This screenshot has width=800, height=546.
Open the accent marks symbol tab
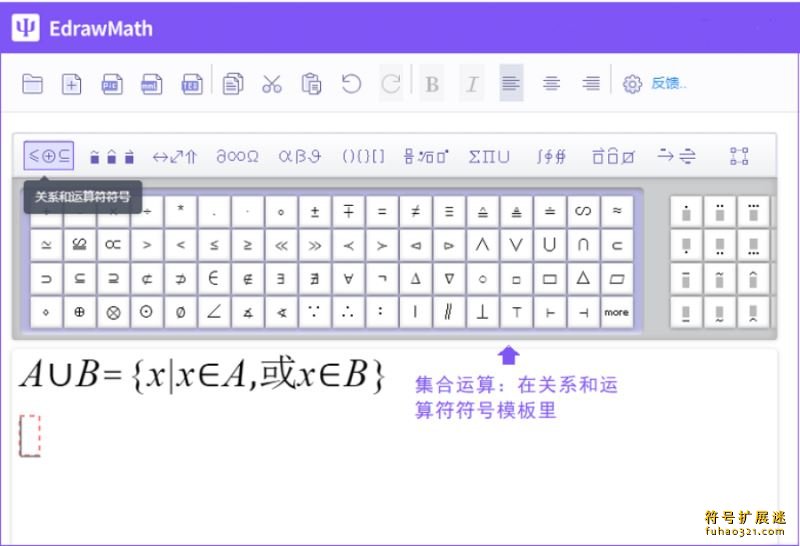[112, 157]
